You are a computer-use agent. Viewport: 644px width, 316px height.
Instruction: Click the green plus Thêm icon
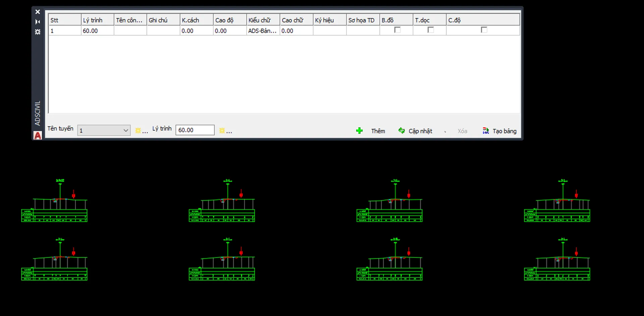click(x=359, y=131)
